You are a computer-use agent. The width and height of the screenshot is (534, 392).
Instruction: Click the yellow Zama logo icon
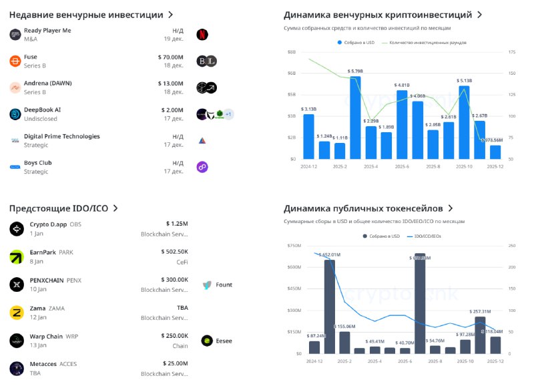[x=17, y=312]
